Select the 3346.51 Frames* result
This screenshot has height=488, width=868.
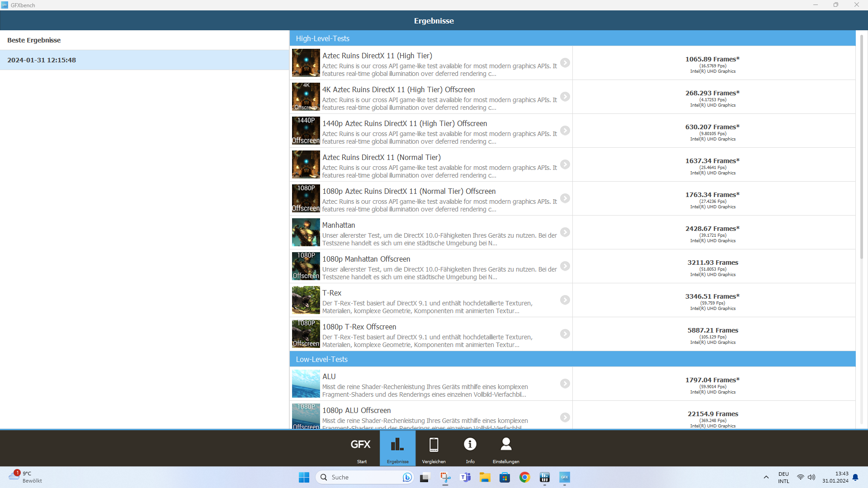pos(712,296)
